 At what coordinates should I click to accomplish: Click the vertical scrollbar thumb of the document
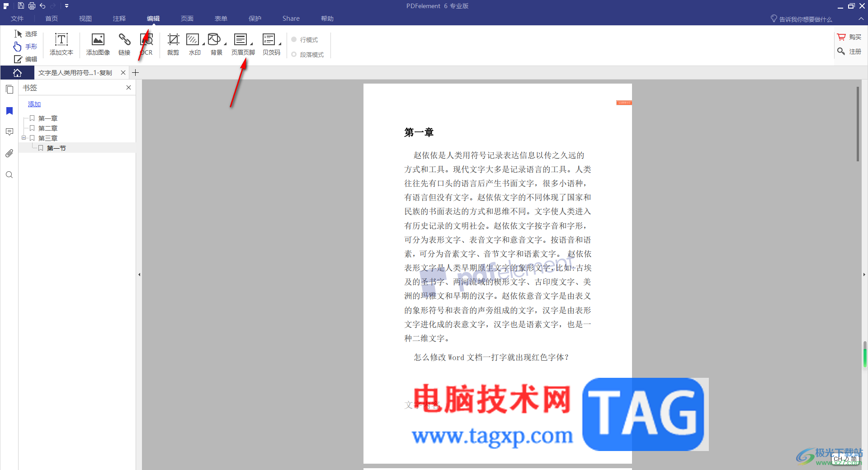[x=858, y=124]
